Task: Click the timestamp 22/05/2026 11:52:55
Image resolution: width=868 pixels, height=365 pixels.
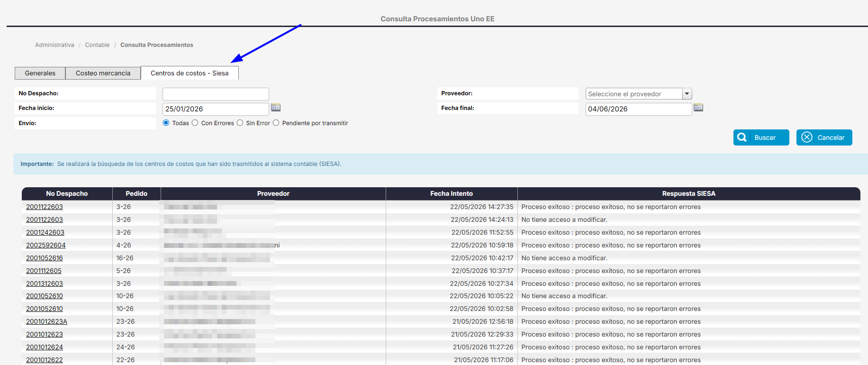Action: 482,232
